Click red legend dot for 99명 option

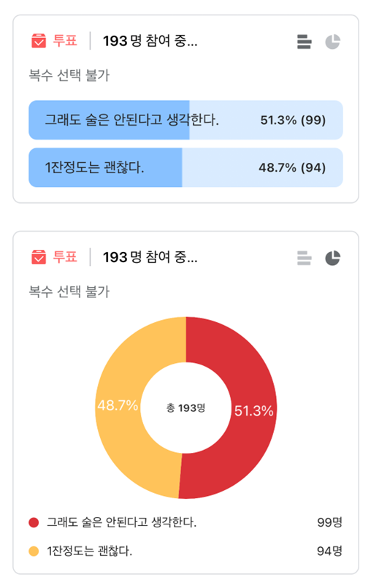[34, 522]
